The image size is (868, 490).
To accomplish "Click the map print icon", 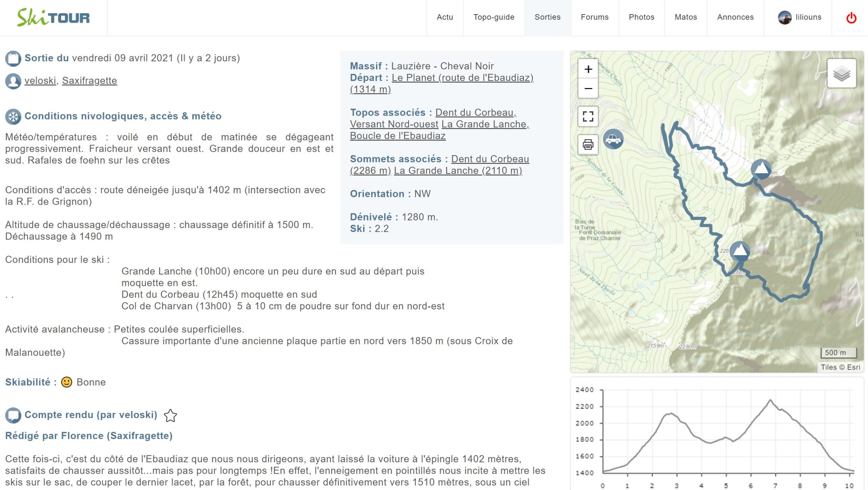I will (x=588, y=144).
